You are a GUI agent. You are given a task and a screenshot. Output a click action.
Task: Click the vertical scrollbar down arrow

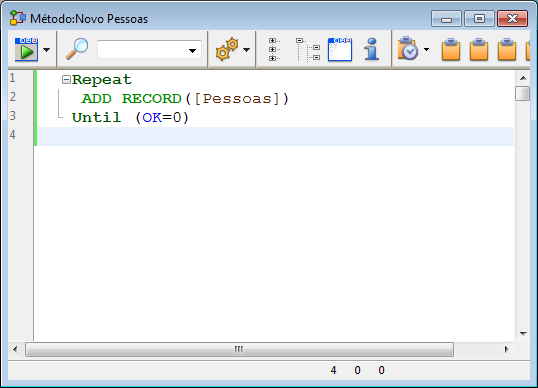pyautogui.click(x=523, y=333)
